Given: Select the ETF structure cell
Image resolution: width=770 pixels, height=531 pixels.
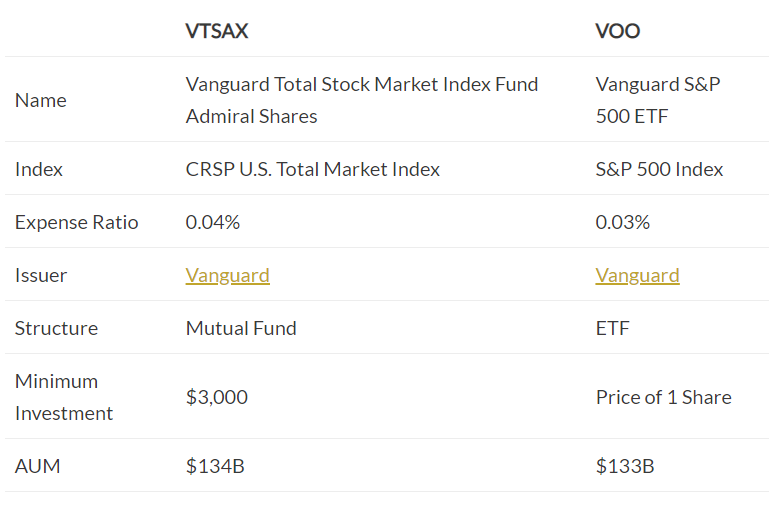Looking at the screenshot, I should click(x=612, y=328).
